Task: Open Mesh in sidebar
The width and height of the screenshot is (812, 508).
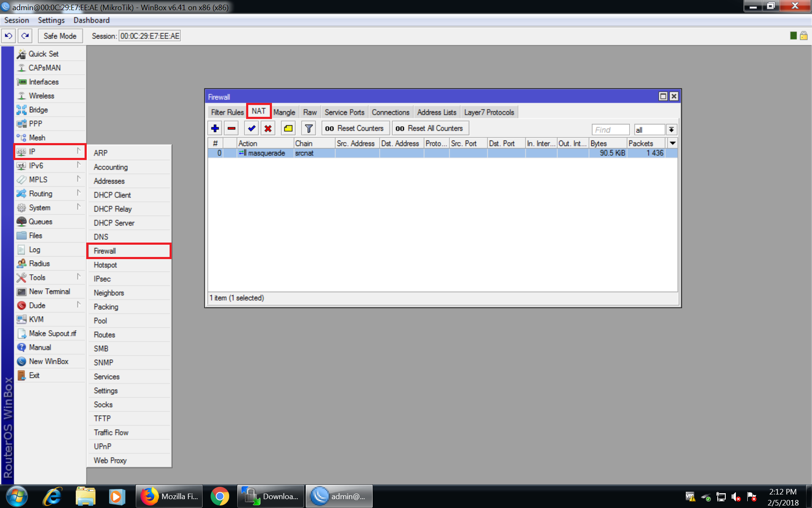Action: coord(50,138)
